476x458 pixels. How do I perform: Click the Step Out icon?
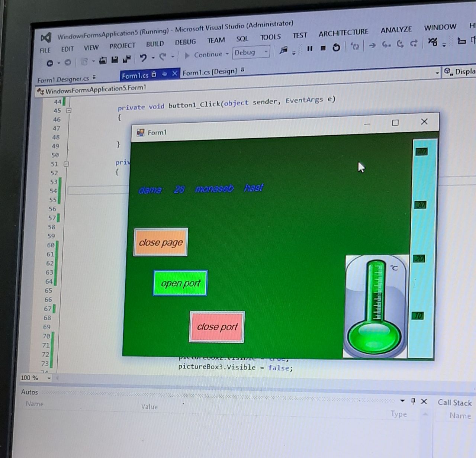(414, 43)
